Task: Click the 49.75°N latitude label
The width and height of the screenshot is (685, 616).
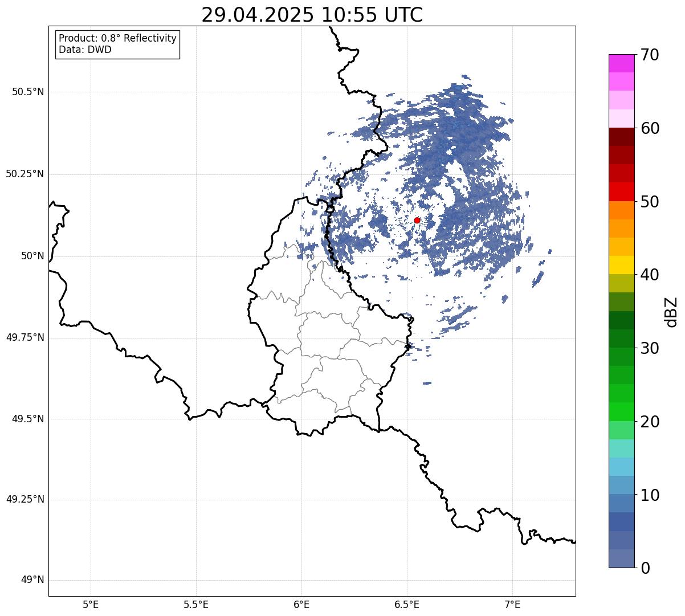Action: point(25,337)
